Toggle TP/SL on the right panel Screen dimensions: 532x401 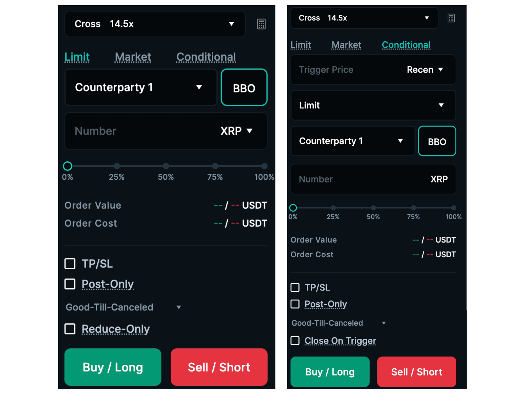[295, 287]
